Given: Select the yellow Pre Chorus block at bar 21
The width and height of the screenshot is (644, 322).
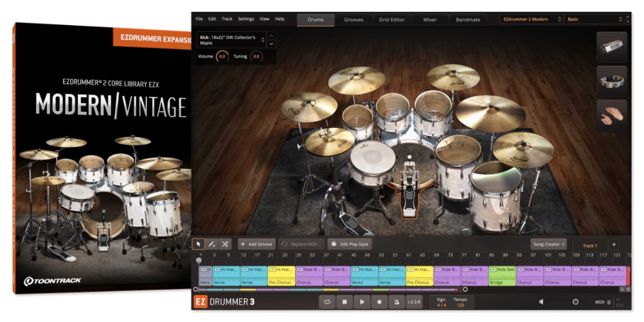Looking at the screenshot, I should pos(281,276).
